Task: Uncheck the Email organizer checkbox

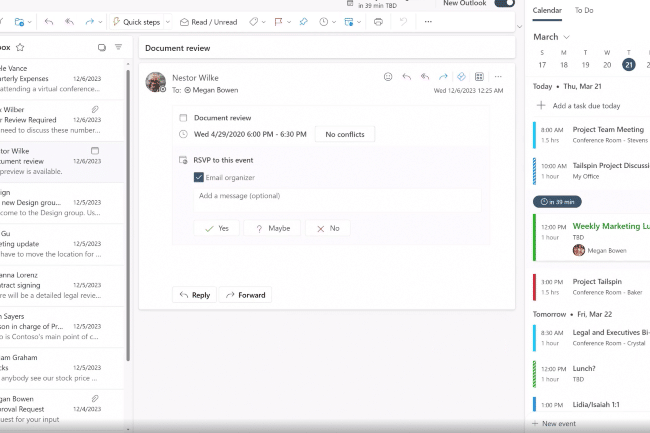Action: pos(199,177)
